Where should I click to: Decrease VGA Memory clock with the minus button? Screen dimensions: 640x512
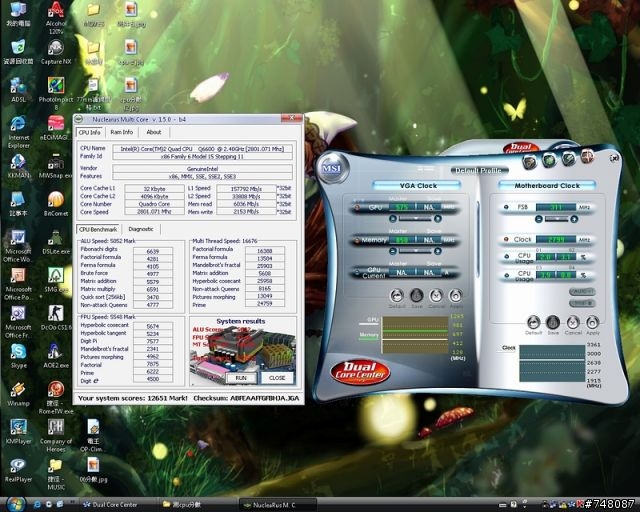tap(393, 251)
